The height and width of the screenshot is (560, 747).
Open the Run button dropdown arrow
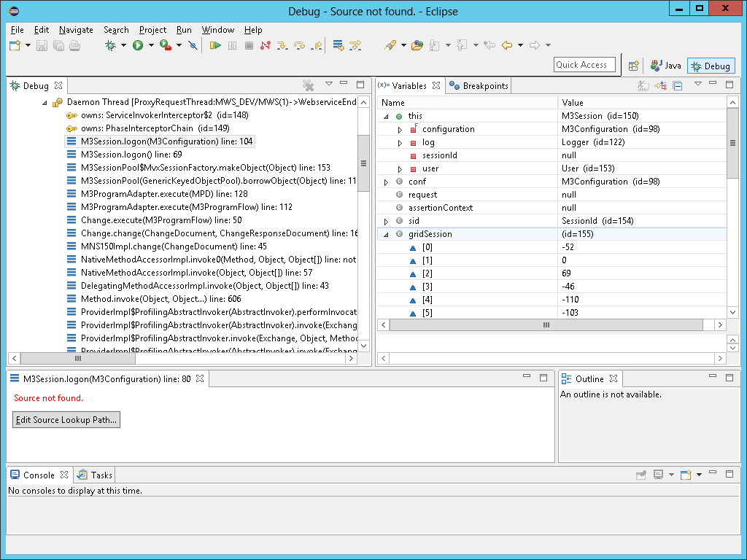(x=152, y=45)
